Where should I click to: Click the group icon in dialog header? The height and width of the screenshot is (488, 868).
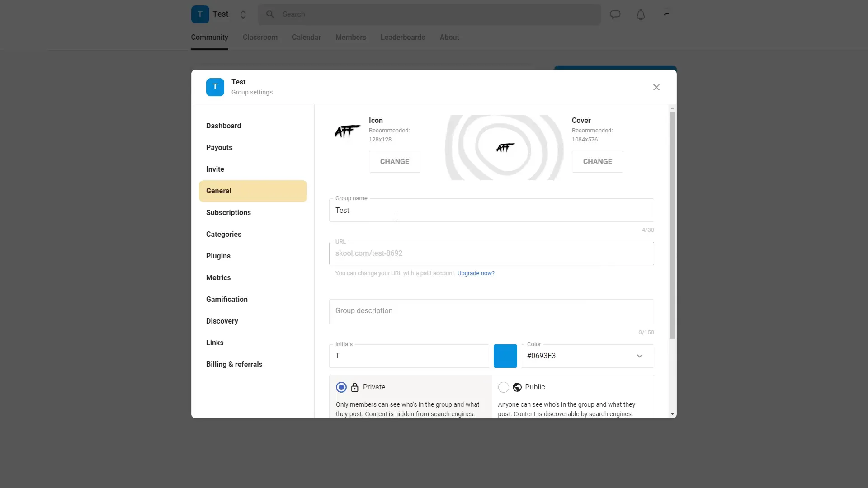click(x=215, y=87)
